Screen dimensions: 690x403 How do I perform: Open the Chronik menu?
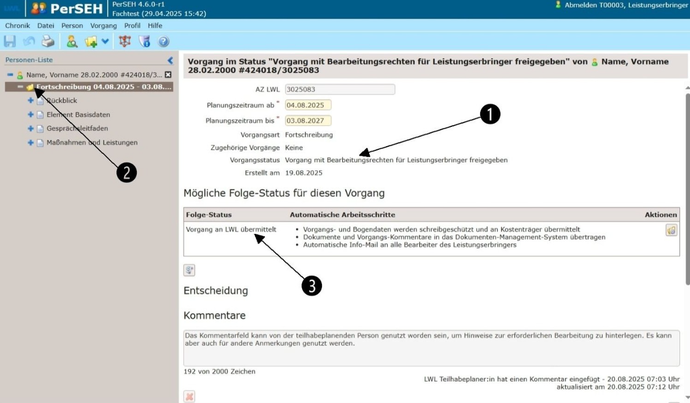(x=17, y=26)
